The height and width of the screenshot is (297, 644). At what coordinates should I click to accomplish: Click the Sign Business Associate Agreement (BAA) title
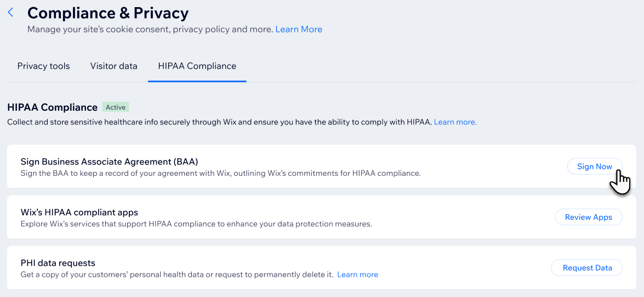pos(109,162)
